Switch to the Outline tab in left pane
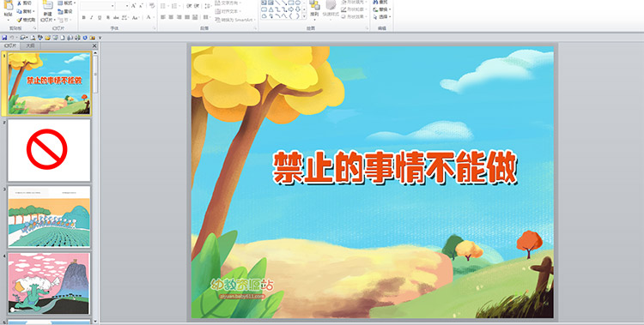 coord(30,46)
